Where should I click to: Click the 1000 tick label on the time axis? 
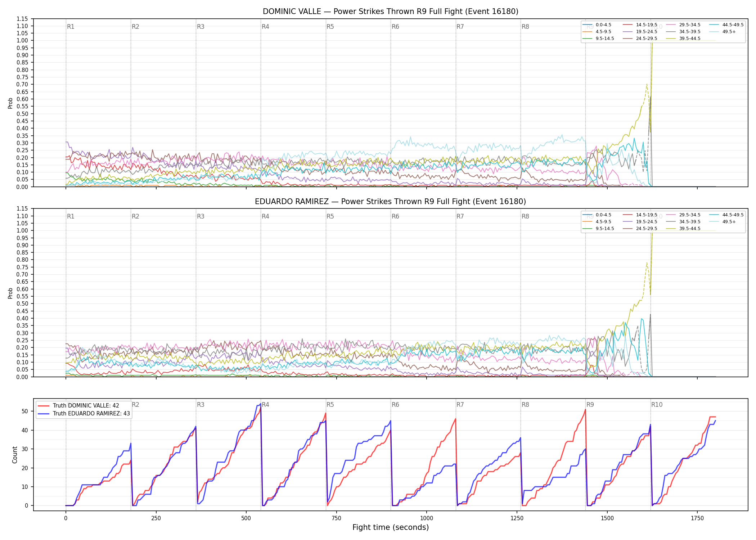click(427, 518)
